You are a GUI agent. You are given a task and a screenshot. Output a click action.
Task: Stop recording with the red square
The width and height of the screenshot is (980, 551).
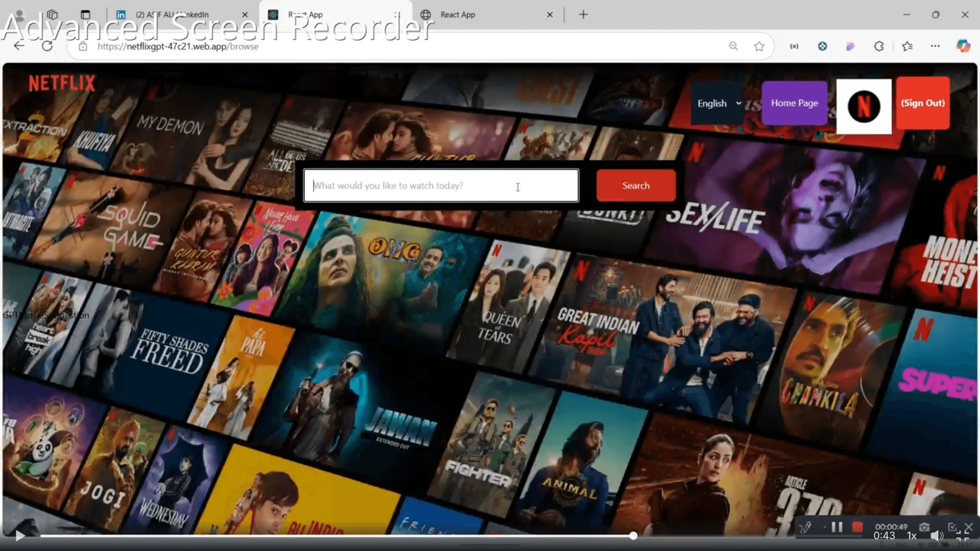pyautogui.click(x=857, y=527)
